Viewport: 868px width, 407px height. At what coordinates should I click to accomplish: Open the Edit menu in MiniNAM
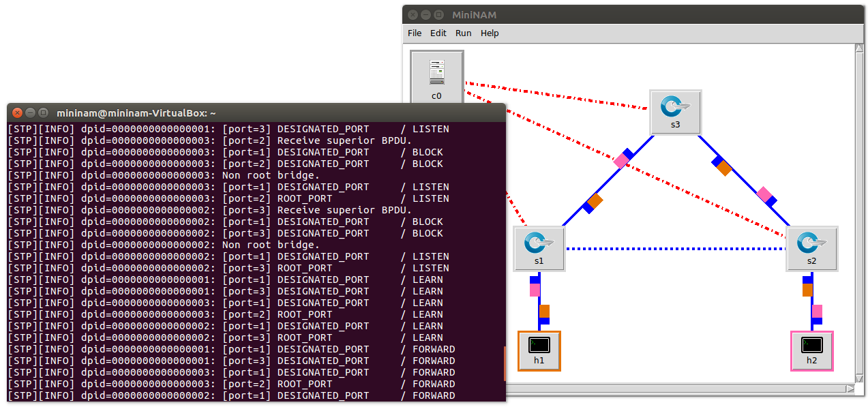(x=438, y=33)
